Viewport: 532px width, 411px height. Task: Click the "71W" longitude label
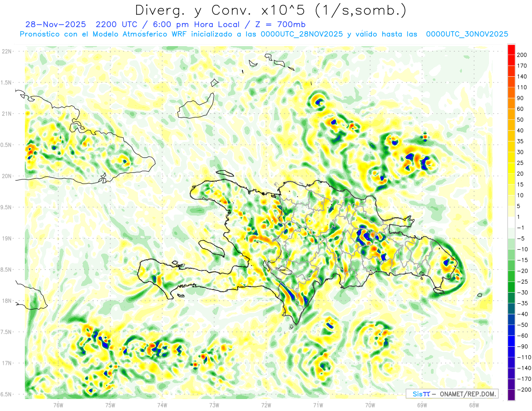click(x=318, y=405)
